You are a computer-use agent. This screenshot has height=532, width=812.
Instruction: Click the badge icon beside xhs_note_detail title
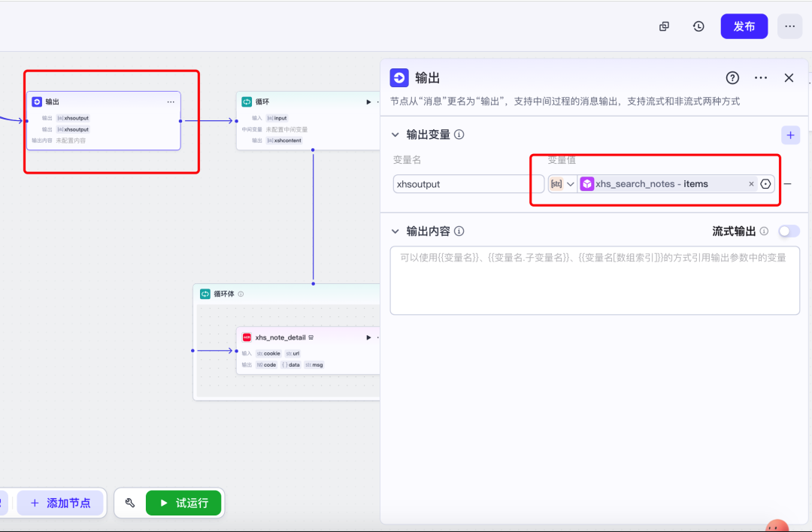311,337
